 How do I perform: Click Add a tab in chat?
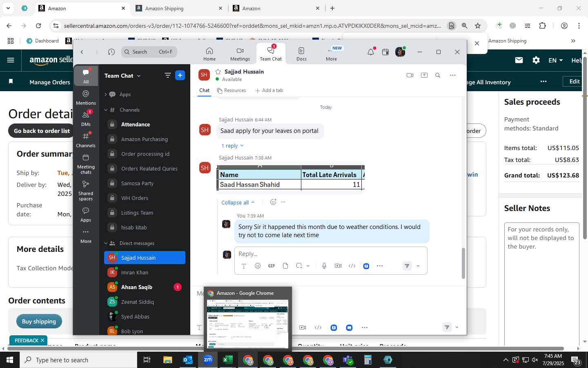tap(269, 90)
